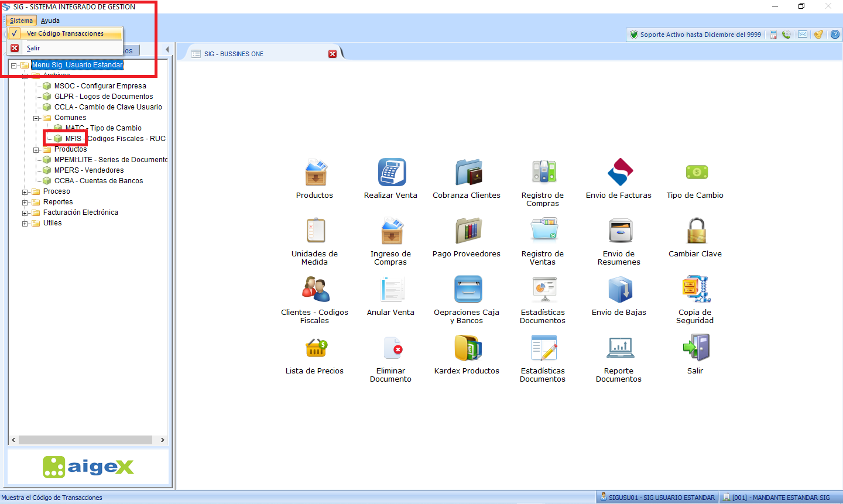Collapse the Comunes folder in tree
This screenshot has width=843, height=504.
coord(36,118)
